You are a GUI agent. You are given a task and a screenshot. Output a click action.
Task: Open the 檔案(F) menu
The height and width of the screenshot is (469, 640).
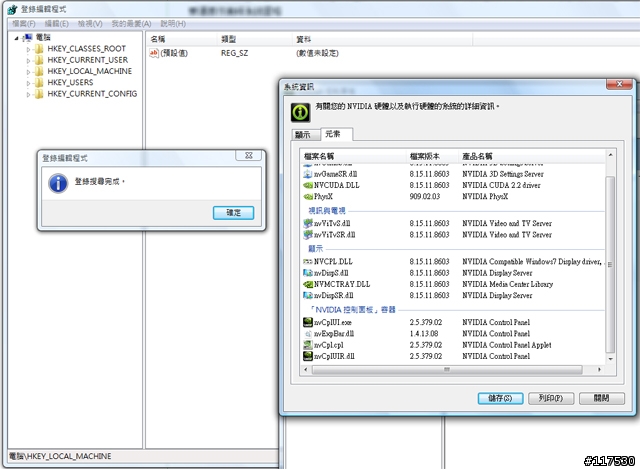point(24,24)
